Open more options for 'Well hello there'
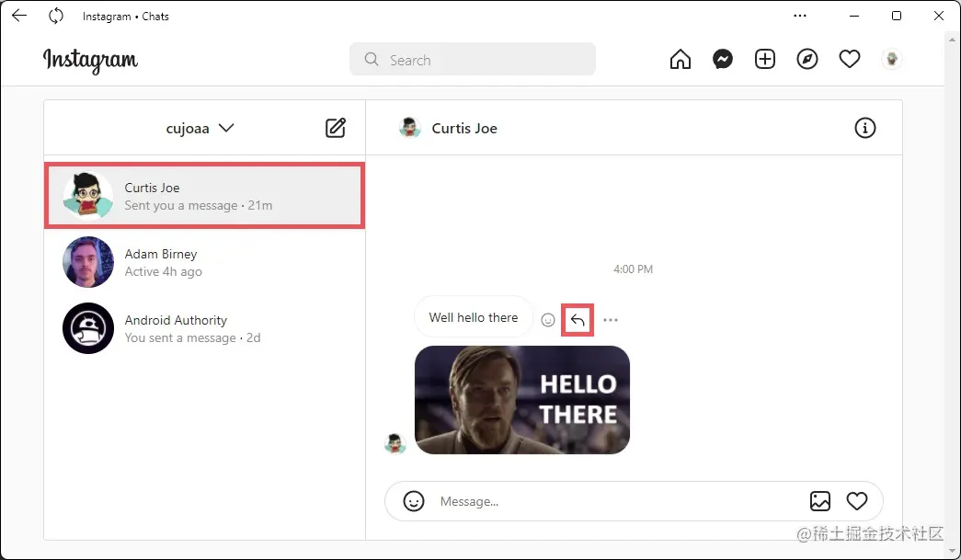 [611, 320]
